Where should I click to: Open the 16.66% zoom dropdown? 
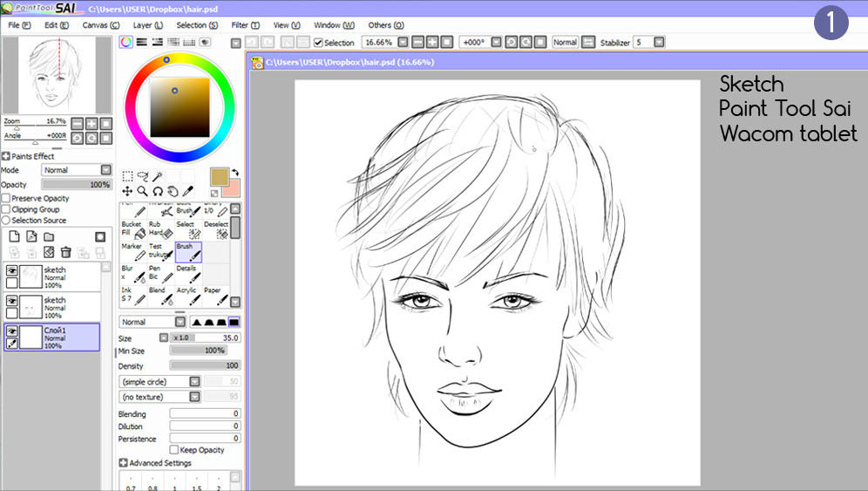click(403, 42)
